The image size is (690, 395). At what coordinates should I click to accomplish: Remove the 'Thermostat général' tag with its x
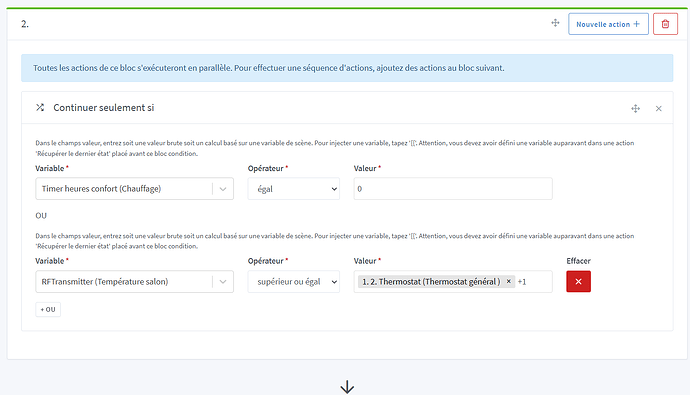pos(509,281)
